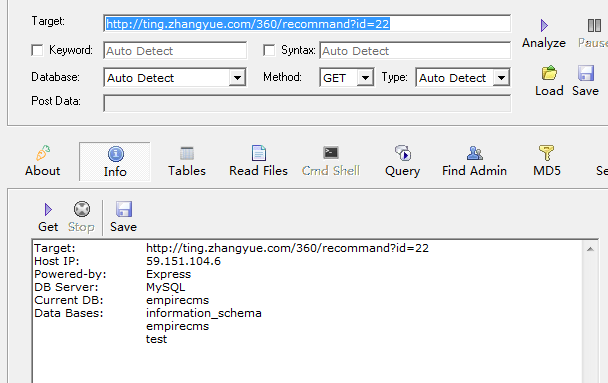This screenshot has height=383, width=608.
Task: Open the Find Admin icon
Action: tap(475, 153)
